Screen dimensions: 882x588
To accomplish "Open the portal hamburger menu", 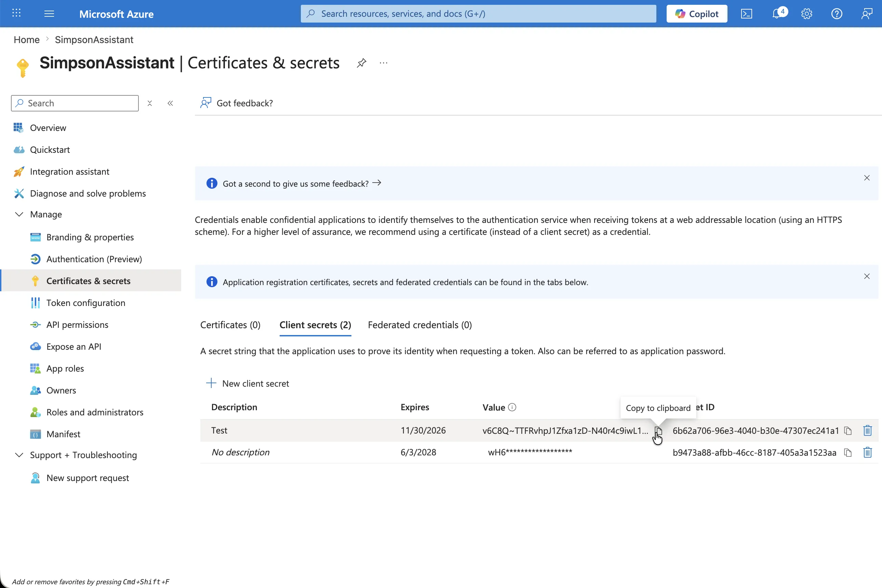I will click(x=49, y=14).
